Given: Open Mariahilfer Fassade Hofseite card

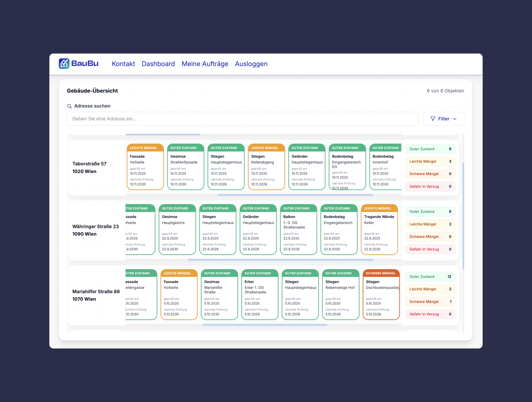Looking at the screenshot, I should (179, 295).
